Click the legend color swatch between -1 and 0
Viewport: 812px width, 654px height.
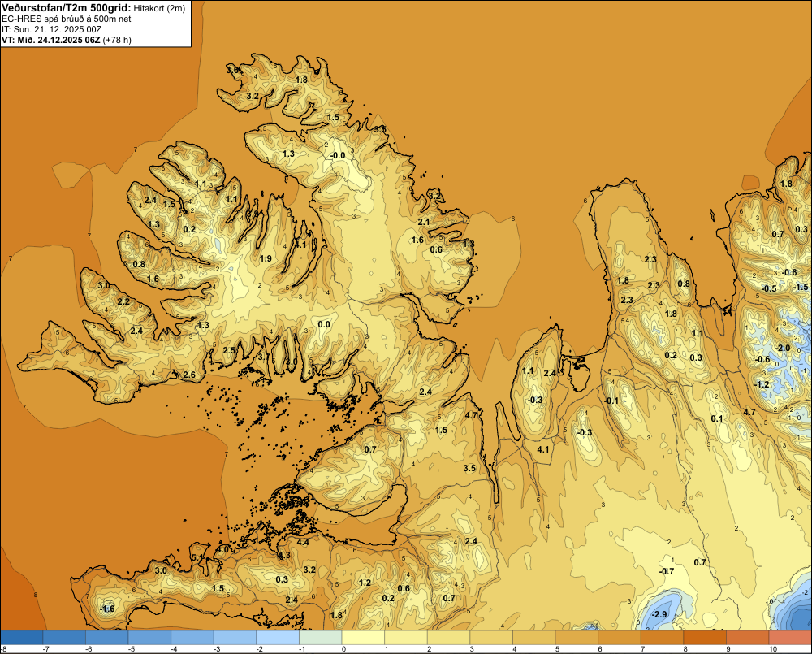(321, 638)
